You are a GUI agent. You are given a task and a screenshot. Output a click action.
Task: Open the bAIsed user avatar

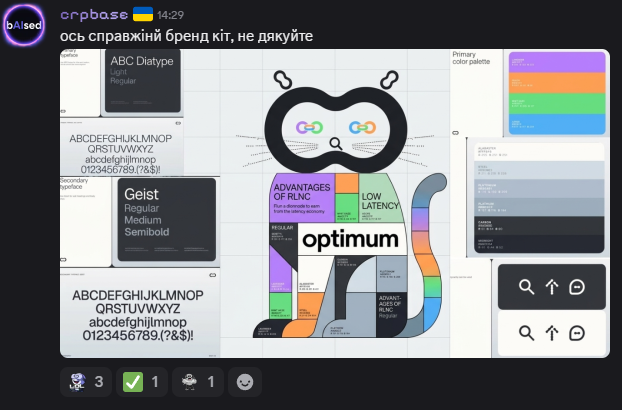[24, 25]
